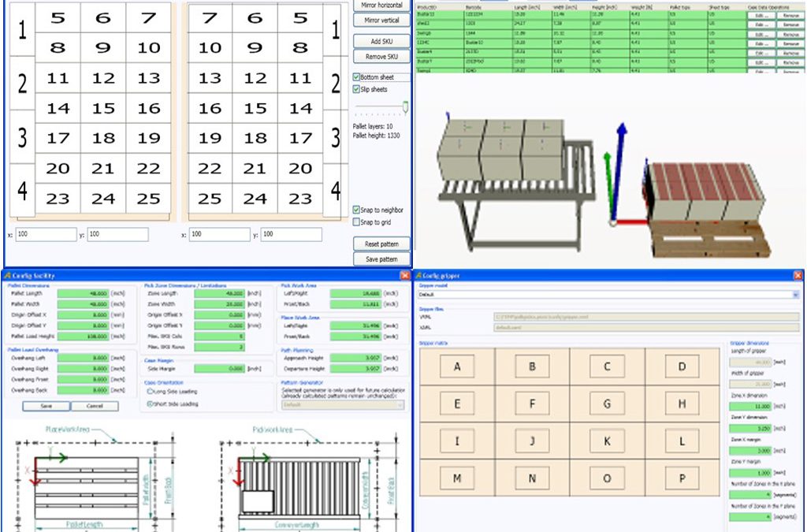
Task: Click the Pallet Width value field
Action: click(83, 304)
